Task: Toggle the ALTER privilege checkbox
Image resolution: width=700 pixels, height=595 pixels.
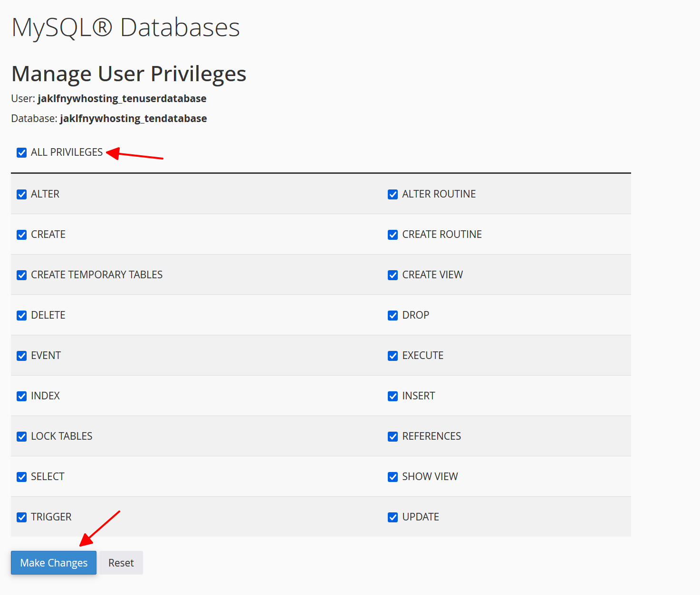Action: coord(21,194)
